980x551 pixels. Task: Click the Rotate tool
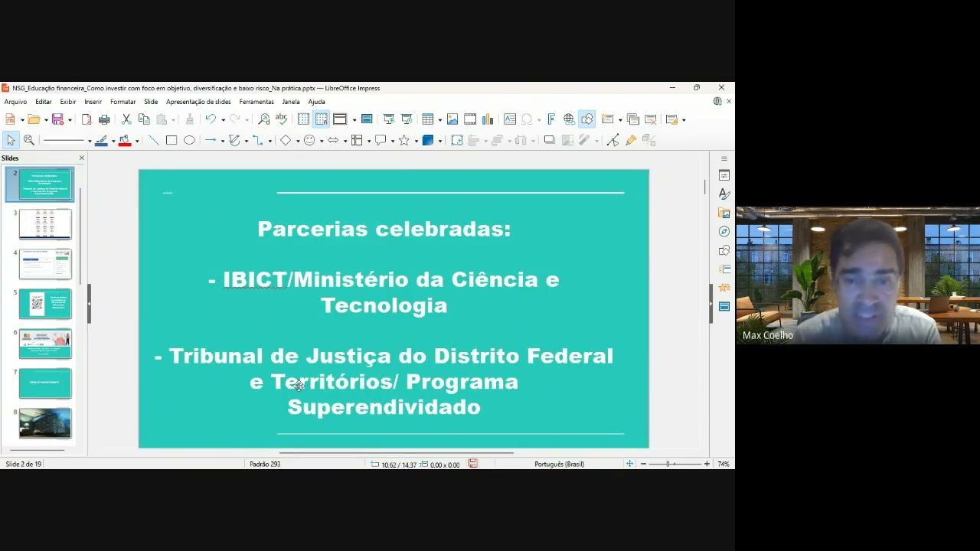pos(457,140)
